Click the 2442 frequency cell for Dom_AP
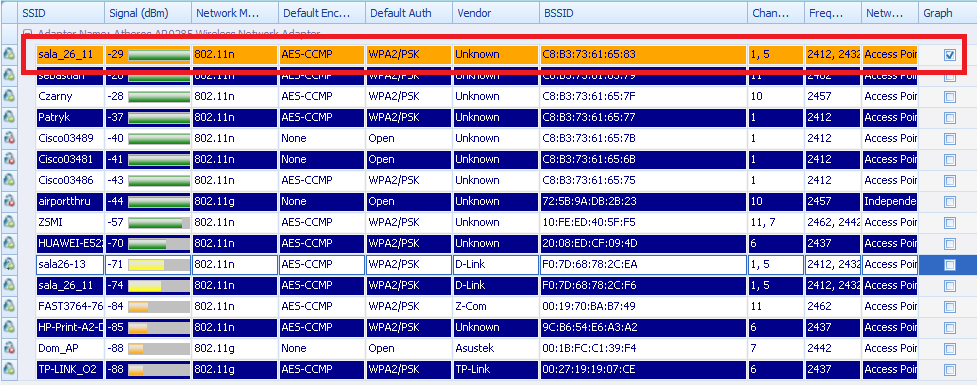Screen dimensions: 977x385 coord(832,348)
